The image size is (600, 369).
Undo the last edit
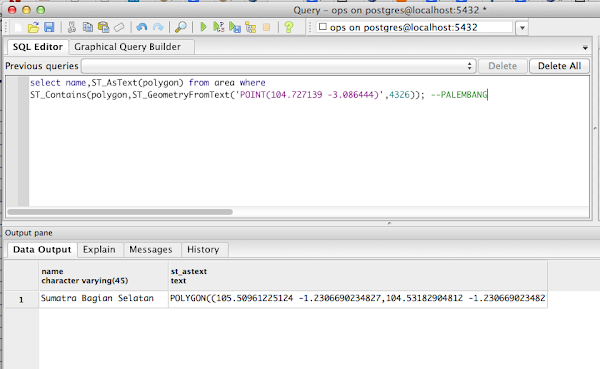click(x=142, y=27)
